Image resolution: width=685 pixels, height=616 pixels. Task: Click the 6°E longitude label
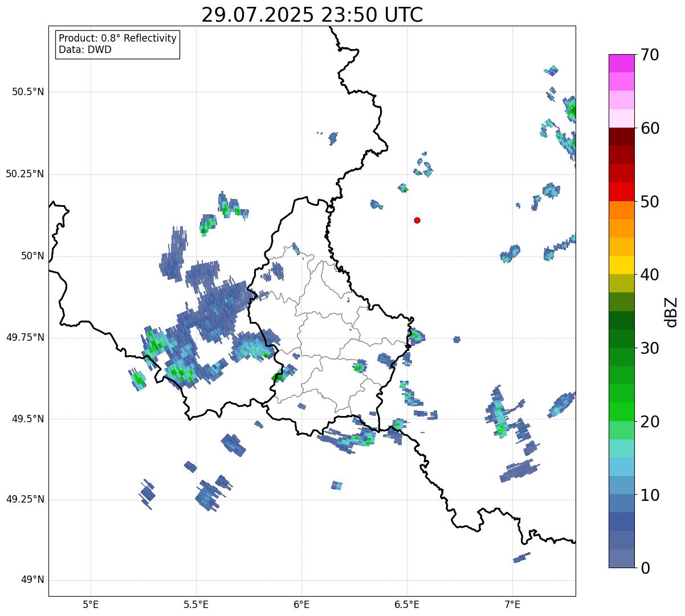click(301, 605)
